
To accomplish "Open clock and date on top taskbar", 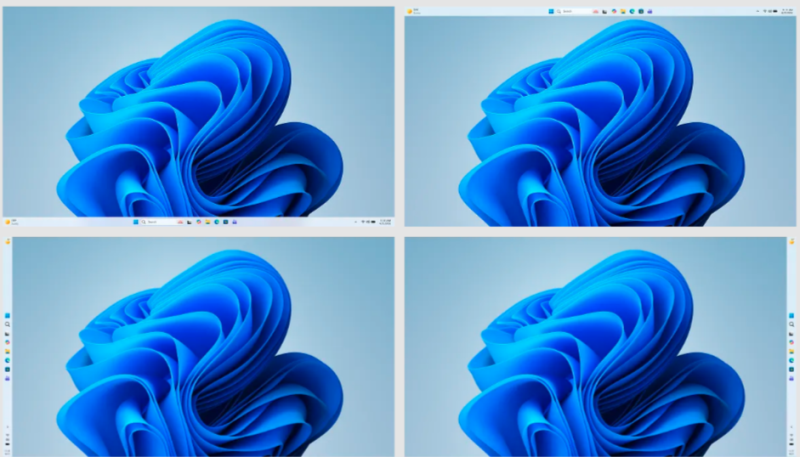I will click(x=787, y=11).
